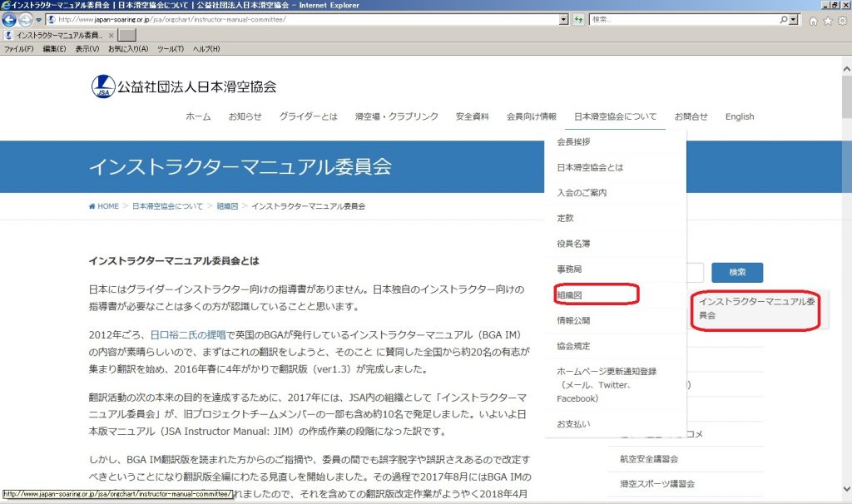Click the refresh icon beside the address bar
The image size is (852, 504).
click(x=579, y=20)
